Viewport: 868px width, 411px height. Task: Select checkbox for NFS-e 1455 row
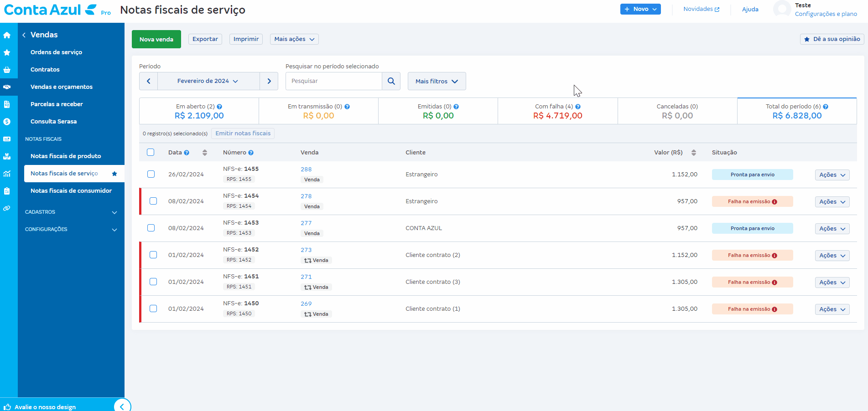pos(151,174)
